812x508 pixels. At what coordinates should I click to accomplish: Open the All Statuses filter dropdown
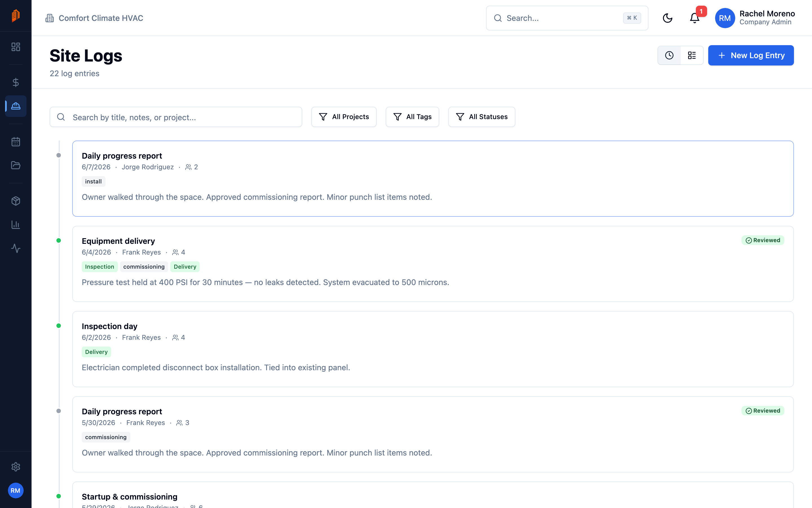482,117
